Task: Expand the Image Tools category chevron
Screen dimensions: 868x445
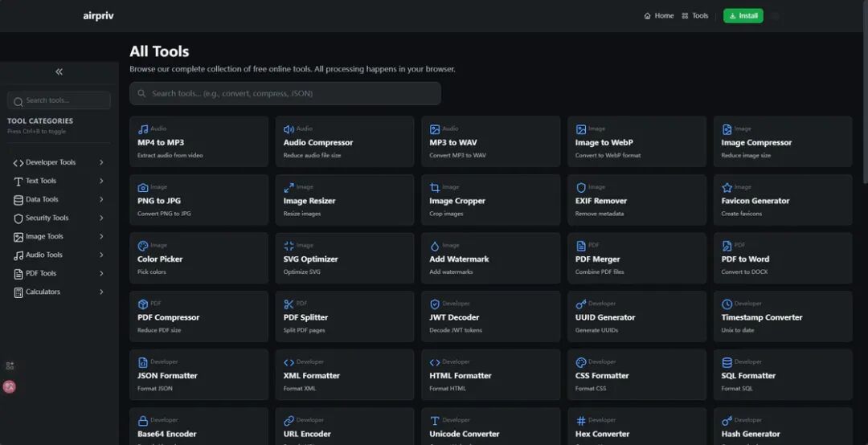Action: [101, 236]
